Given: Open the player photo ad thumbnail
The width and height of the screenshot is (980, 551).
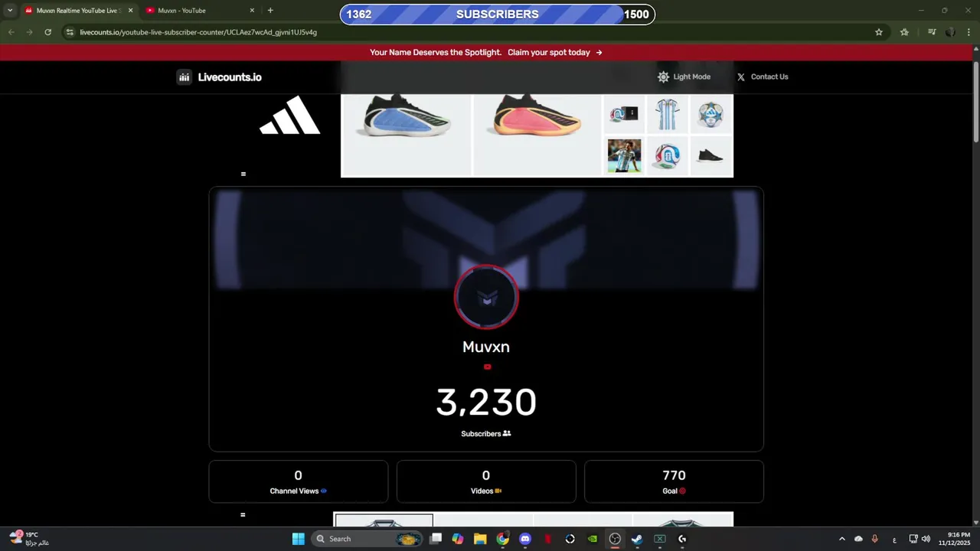Looking at the screenshot, I should [x=624, y=156].
